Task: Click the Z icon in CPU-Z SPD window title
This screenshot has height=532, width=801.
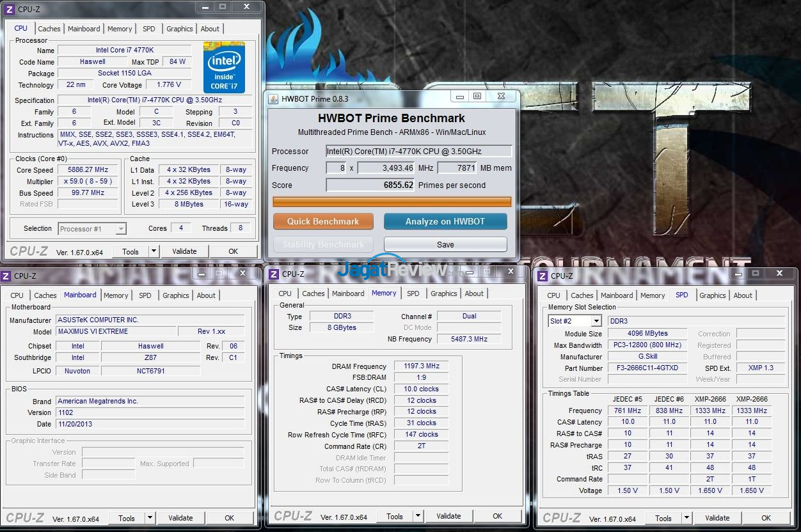Action: 543,276
